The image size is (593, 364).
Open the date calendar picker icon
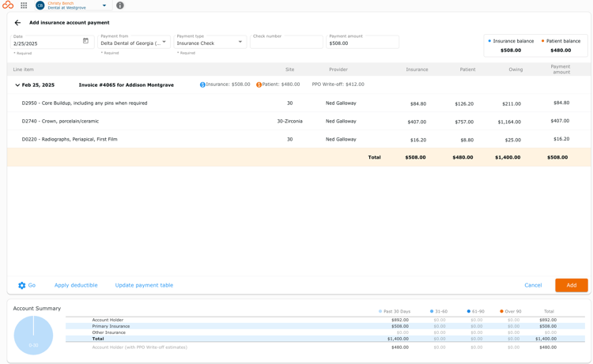86,41
